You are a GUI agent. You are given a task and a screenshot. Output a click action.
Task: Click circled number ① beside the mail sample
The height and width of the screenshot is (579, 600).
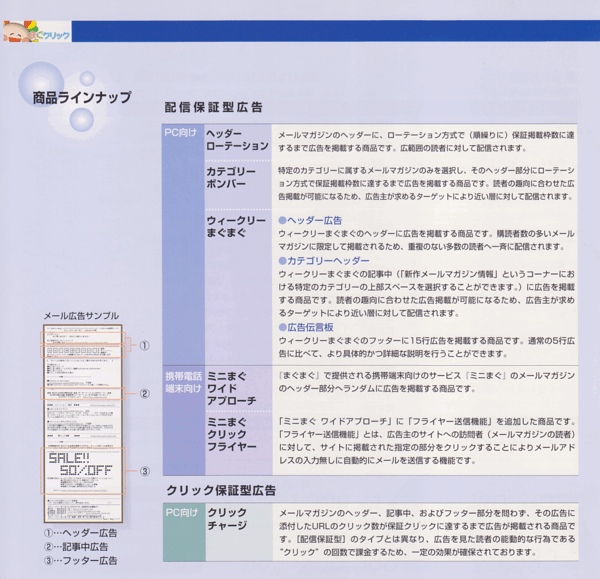pyautogui.click(x=144, y=346)
